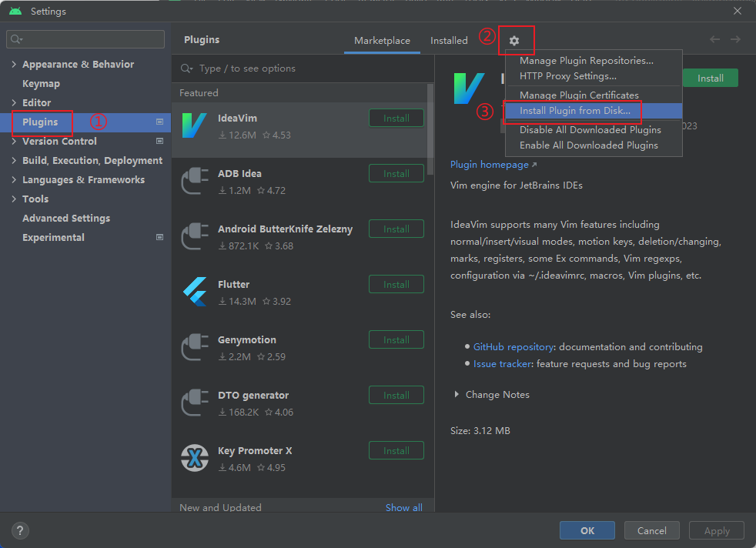Click the Key Promoter X logo
This screenshot has height=548, width=756.
[194, 458]
